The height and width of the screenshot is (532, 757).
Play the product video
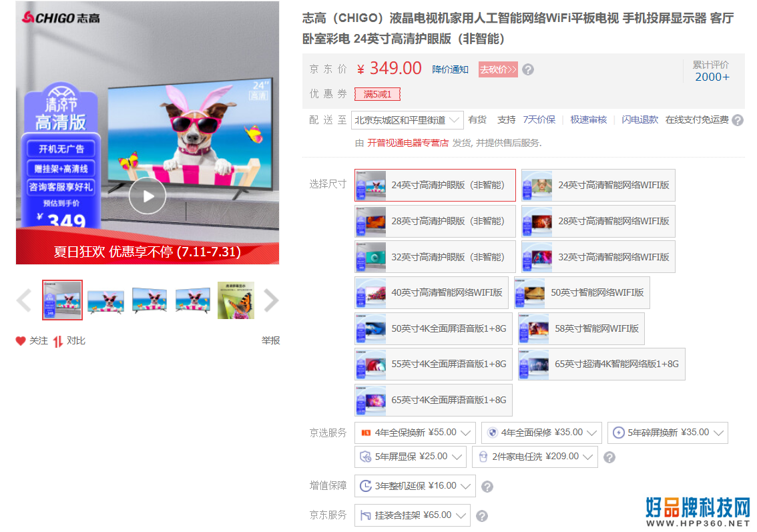tap(148, 196)
